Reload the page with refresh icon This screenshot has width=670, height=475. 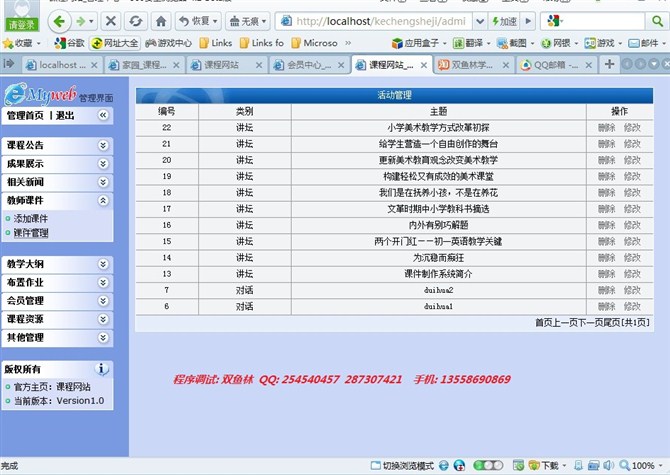(136, 21)
